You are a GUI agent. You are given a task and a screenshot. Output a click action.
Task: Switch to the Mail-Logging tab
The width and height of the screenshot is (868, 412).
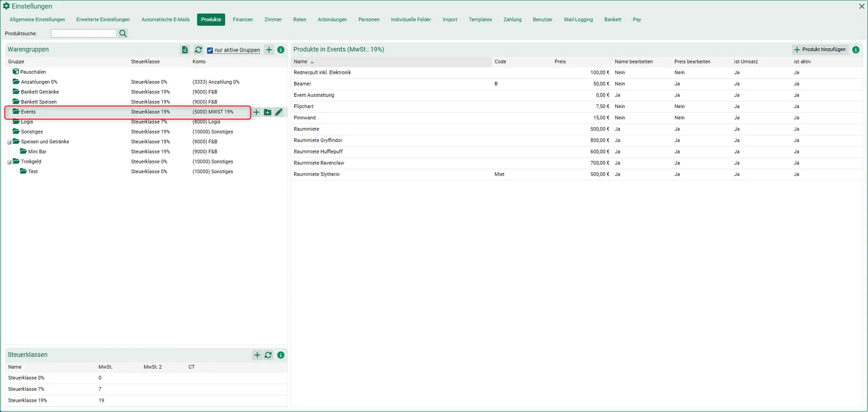tap(578, 20)
